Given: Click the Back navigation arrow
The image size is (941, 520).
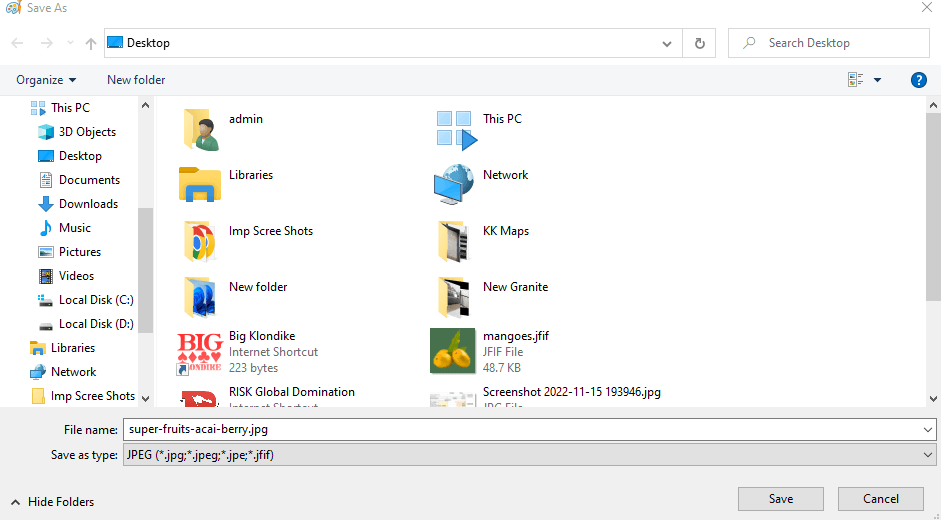Looking at the screenshot, I should pos(17,43).
